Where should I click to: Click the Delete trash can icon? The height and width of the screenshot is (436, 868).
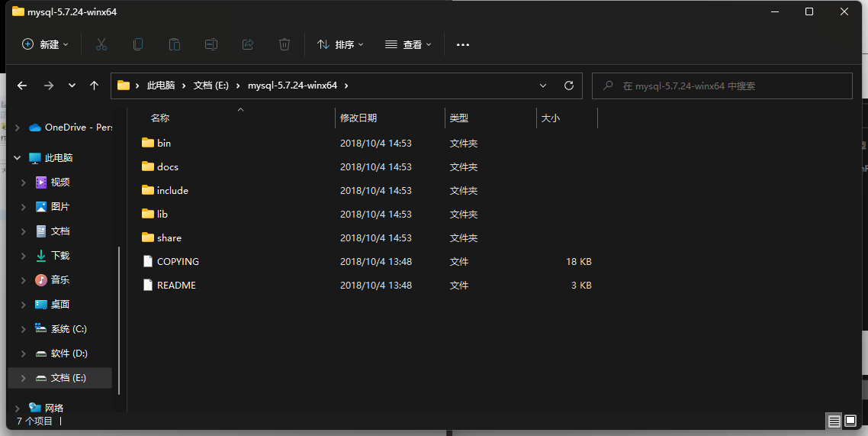coord(285,44)
